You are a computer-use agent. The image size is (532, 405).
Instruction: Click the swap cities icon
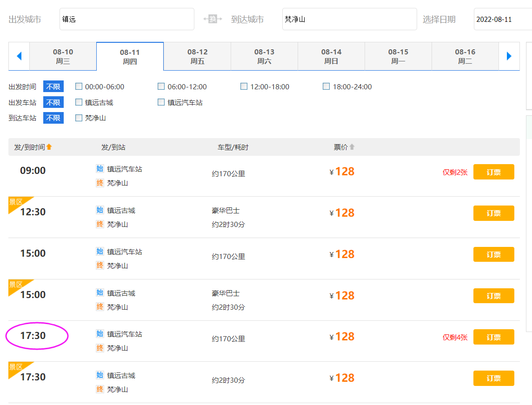pyautogui.click(x=213, y=19)
